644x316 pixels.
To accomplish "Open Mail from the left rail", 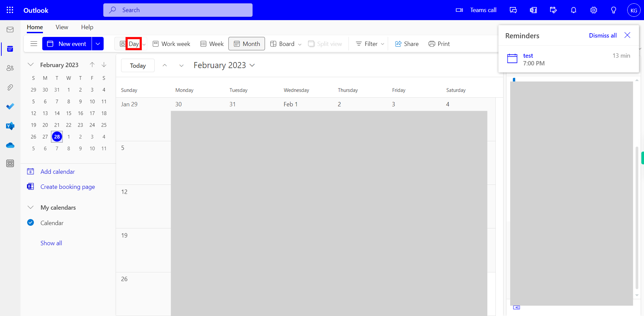I will (10, 30).
